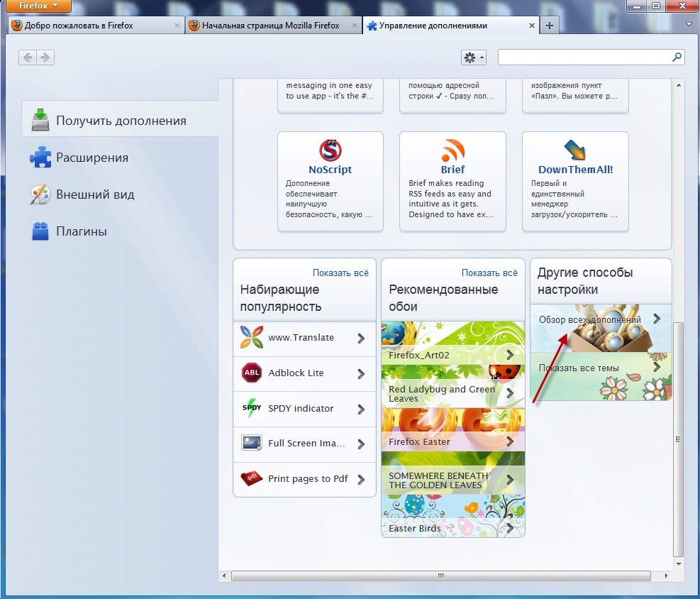700x599 pixels.
Task: Click SPDY indicator entry text
Action: pyautogui.click(x=301, y=408)
